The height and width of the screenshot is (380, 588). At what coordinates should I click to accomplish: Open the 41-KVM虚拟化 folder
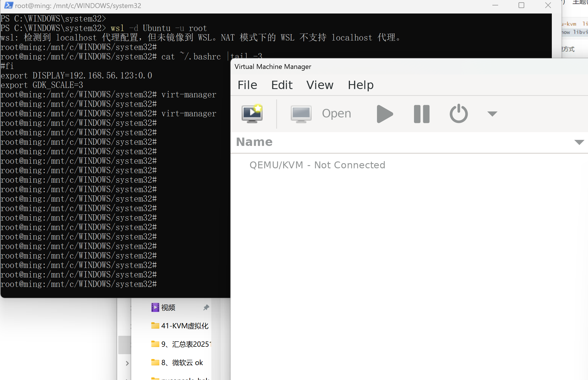[184, 326]
